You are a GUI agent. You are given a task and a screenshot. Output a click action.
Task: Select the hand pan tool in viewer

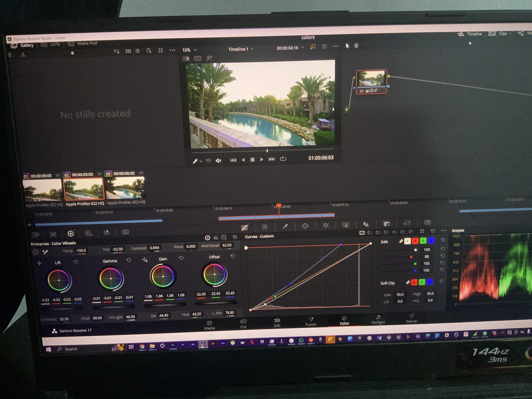[356, 46]
